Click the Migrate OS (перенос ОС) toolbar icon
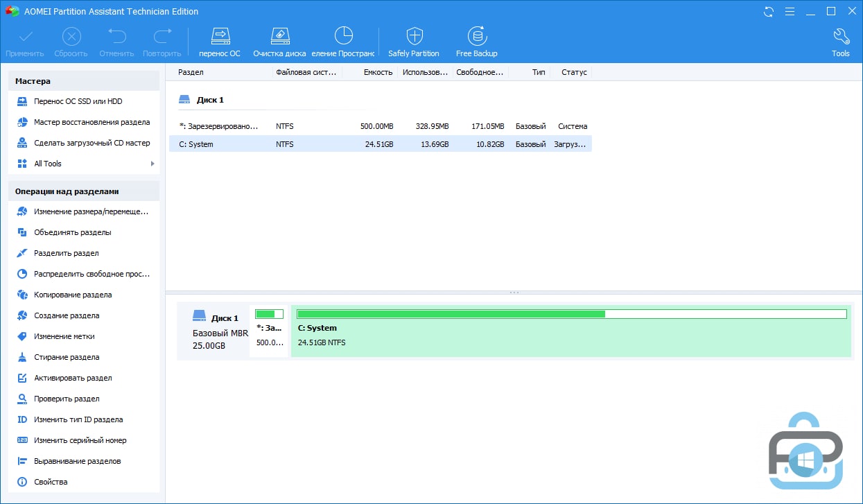Screen dimensions: 863x504 (219, 42)
